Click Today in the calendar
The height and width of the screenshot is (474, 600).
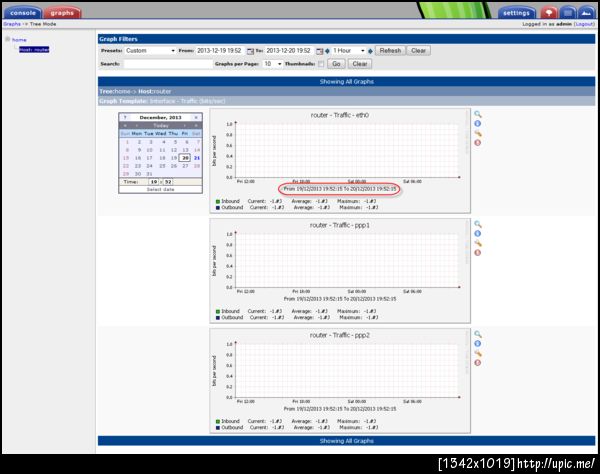click(x=161, y=125)
